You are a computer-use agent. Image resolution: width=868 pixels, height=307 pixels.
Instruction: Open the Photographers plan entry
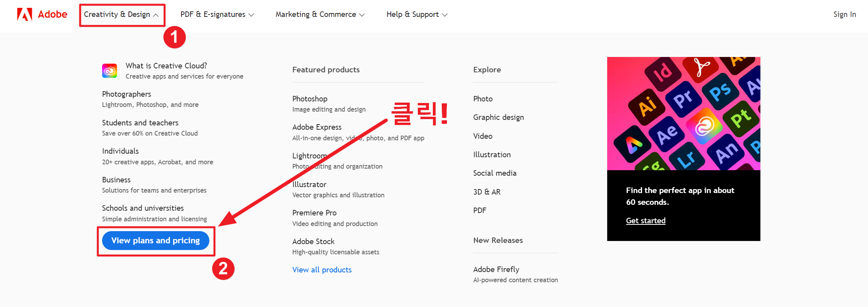tap(150, 99)
